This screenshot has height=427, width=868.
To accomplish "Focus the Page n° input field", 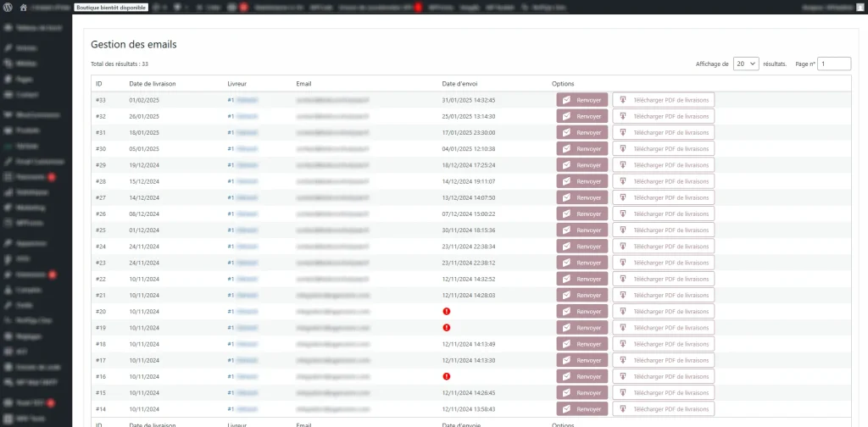I will coord(834,64).
